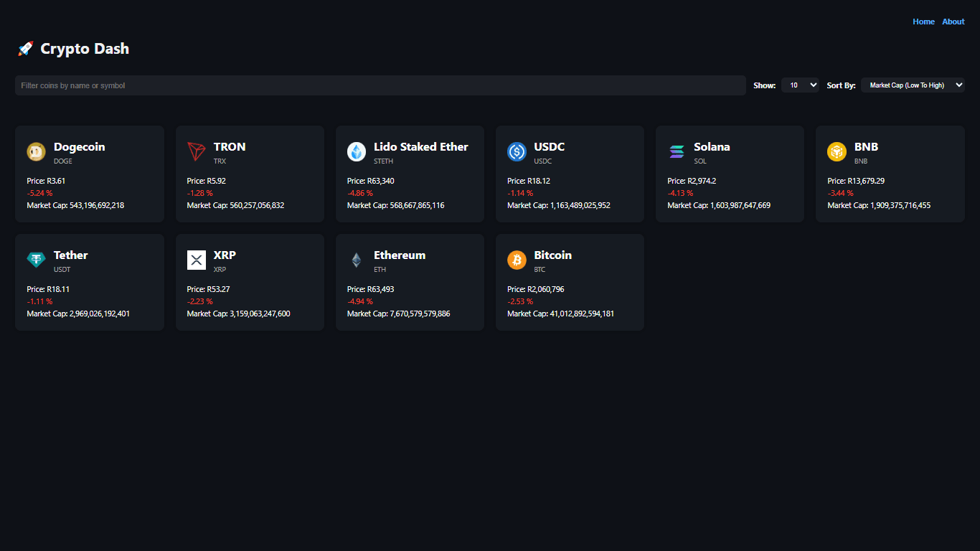Click the DOGE symbol label

pos(63,161)
